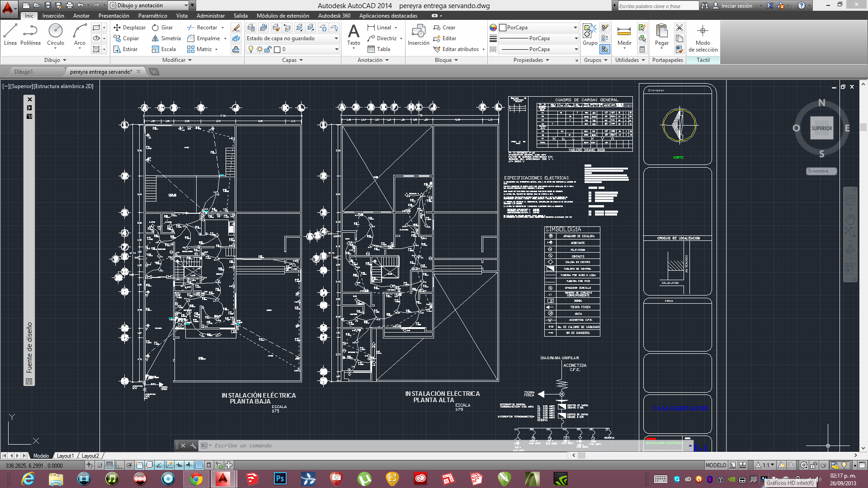Open the Inserción ribbon tab
Viewport: 868px width, 488px height.
pos(53,16)
